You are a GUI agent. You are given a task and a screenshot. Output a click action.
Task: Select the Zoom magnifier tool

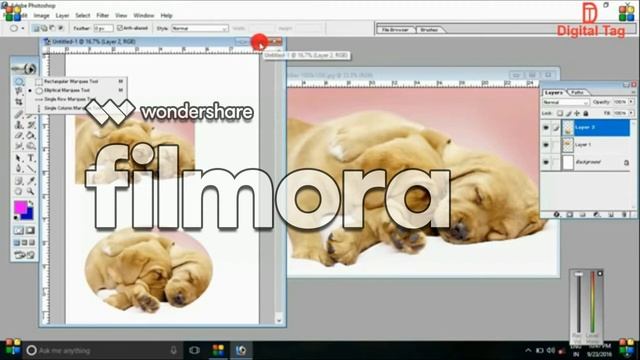31,191
